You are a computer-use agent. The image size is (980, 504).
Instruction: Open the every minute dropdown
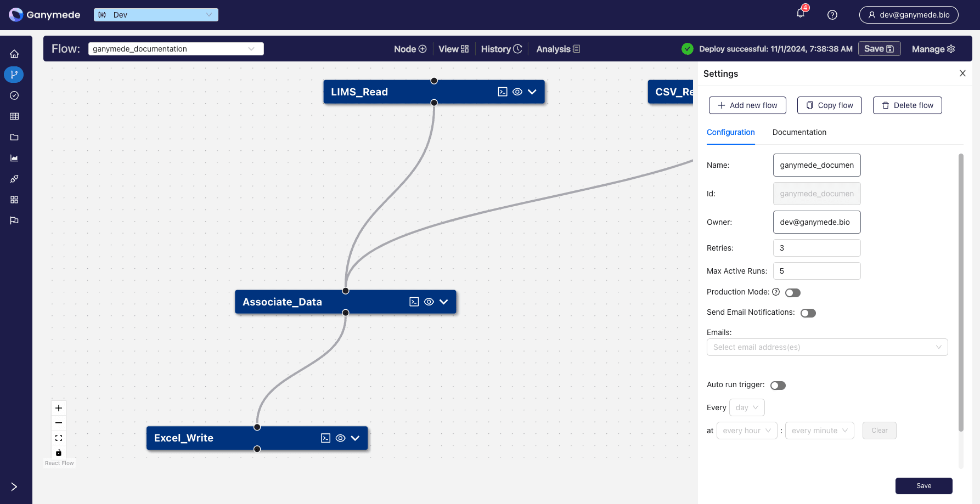(x=820, y=431)
